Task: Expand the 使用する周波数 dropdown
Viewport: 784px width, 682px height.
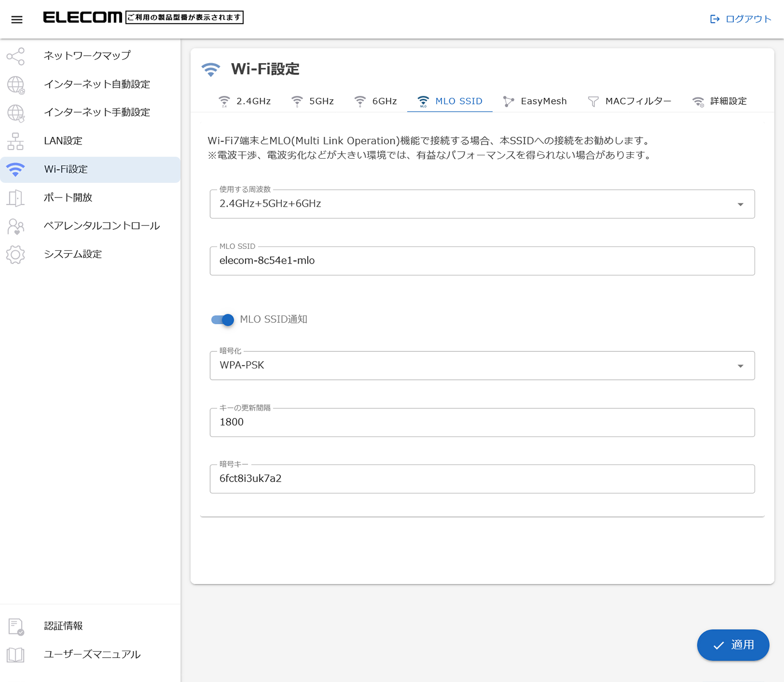Action: tap(482, 204)
